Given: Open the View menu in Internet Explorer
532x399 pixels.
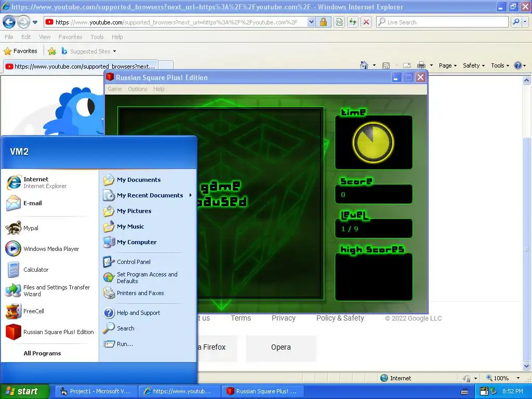Looking at the screenshot, I should click(45, 37).
